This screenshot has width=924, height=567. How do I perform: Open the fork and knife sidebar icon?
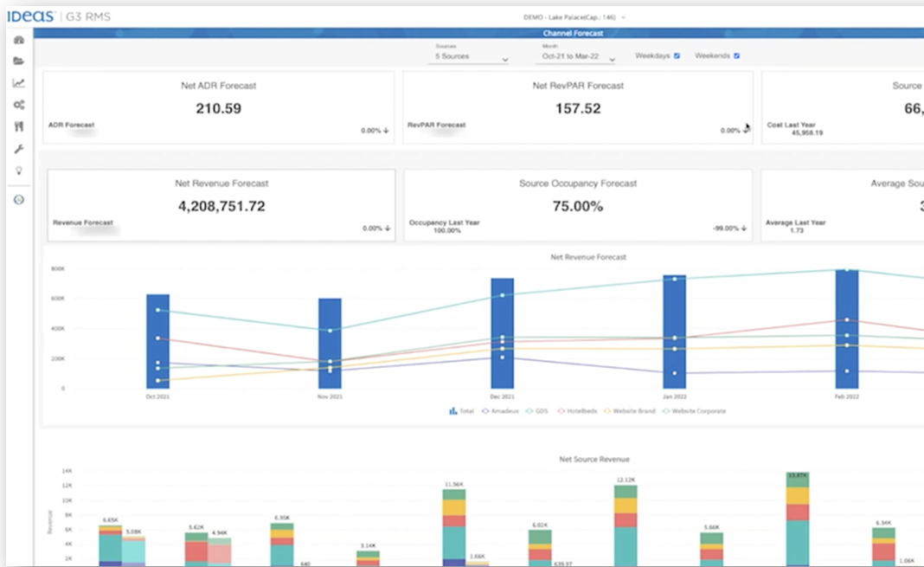[x=19, y=126]
